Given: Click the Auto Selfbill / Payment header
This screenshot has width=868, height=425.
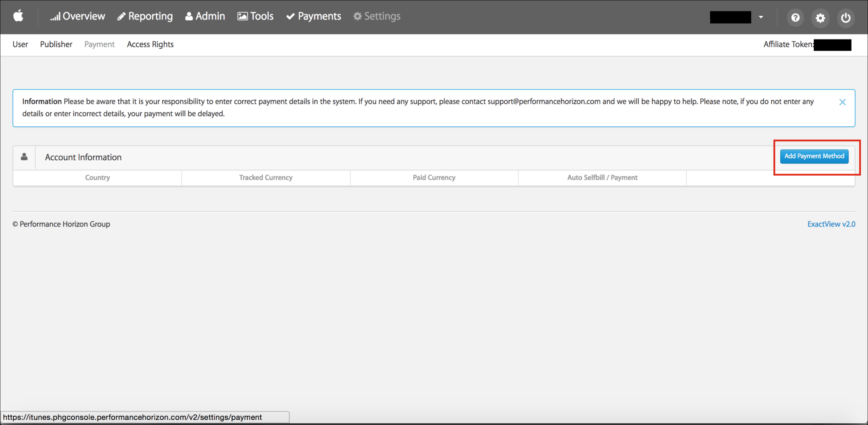Looking at the screenshot, I should (x=602, y=178).
